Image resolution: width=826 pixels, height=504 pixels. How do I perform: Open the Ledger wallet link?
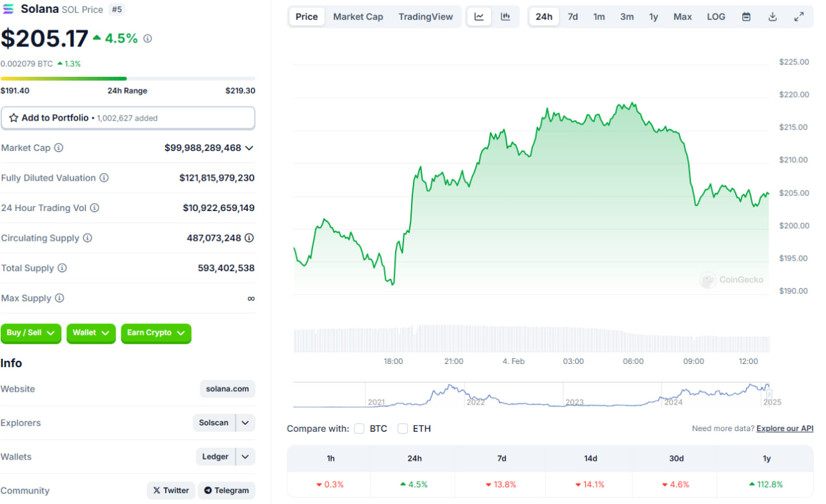pos(216,457)
